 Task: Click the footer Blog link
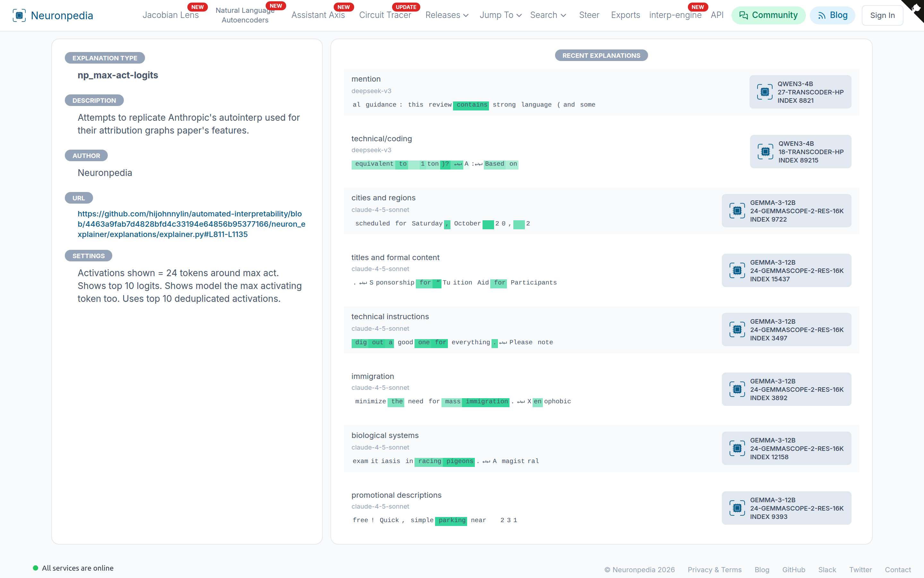(762, 570)
